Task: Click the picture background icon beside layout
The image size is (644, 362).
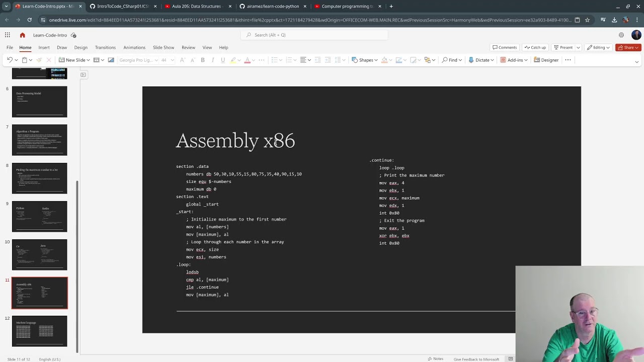Action: coord(111,60)
